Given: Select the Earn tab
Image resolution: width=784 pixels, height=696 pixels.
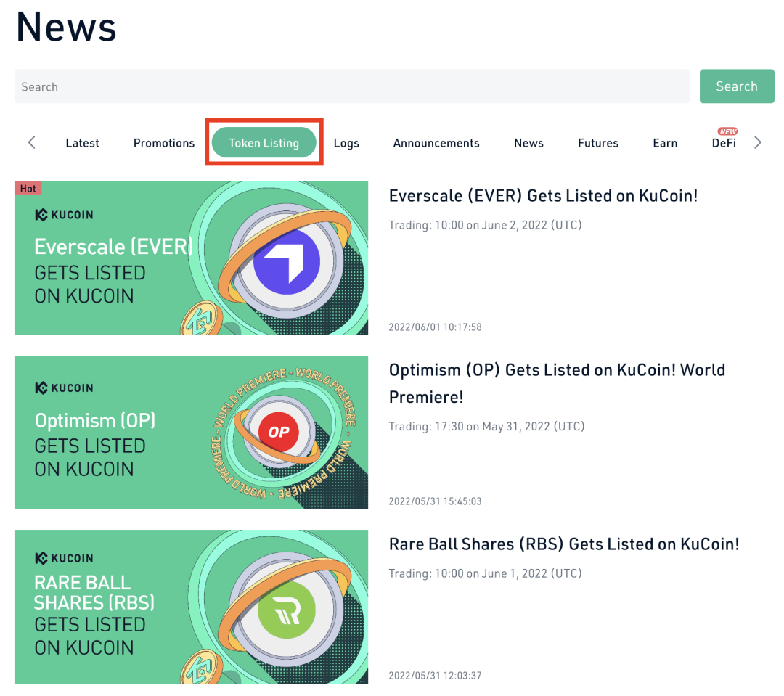Looking at the screenshot, I should pyautogui.click(x=665, y=143).
